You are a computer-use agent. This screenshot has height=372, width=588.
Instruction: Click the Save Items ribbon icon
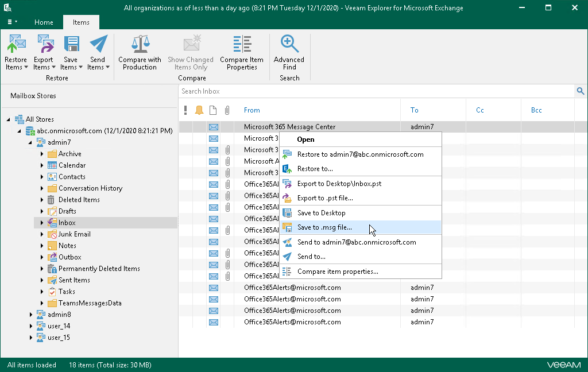71,45
